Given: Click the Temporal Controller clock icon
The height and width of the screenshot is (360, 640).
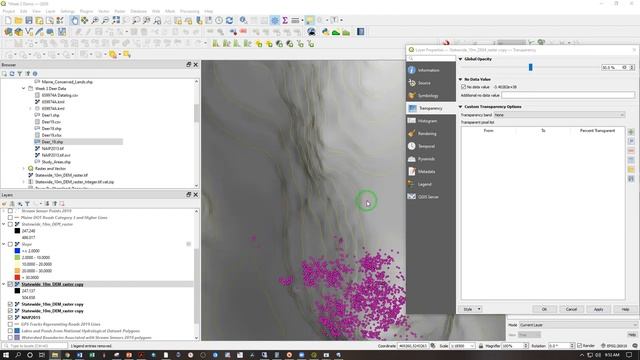Looking at the screenshot, I should 219,20.
